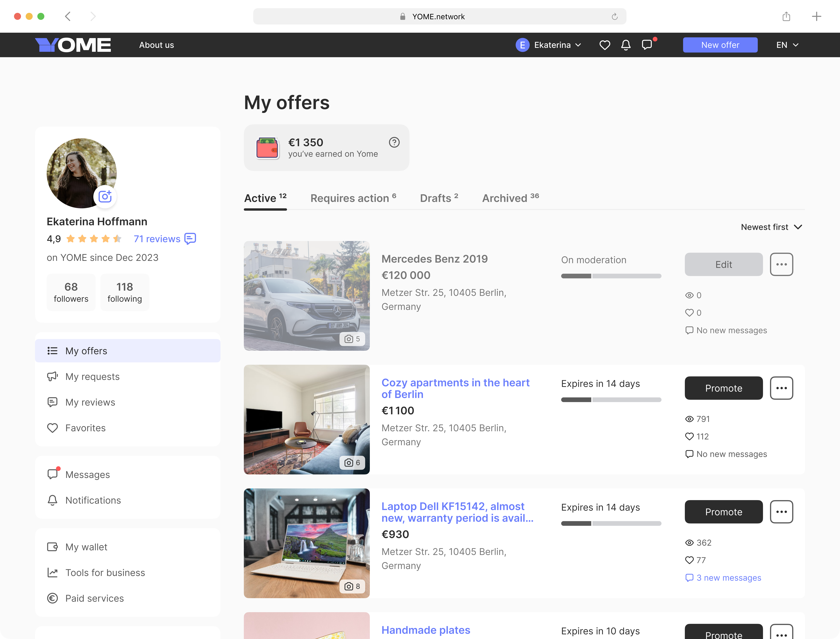Click the YOME logo
Screen dimensions: 840x639
(73, 45)
